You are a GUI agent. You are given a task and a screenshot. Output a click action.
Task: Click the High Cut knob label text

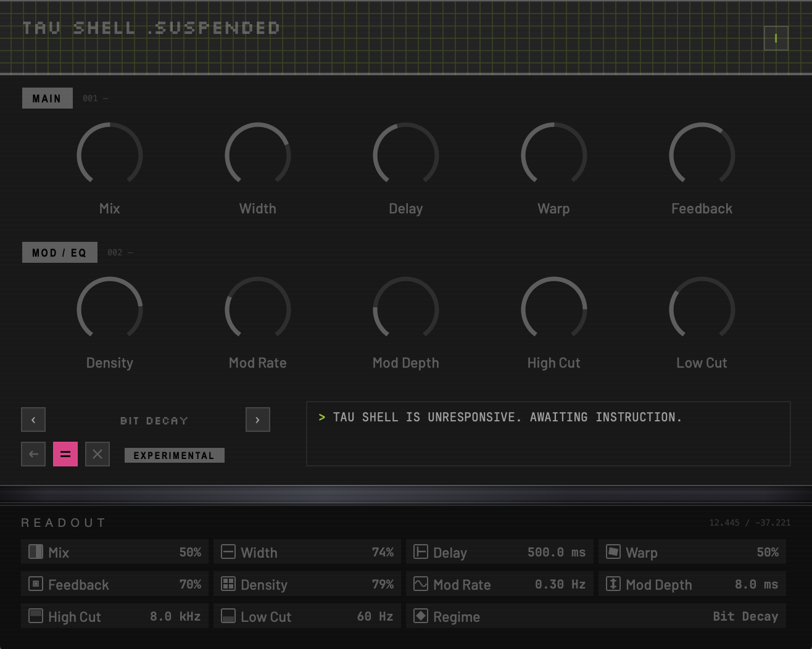pos(554,363)
